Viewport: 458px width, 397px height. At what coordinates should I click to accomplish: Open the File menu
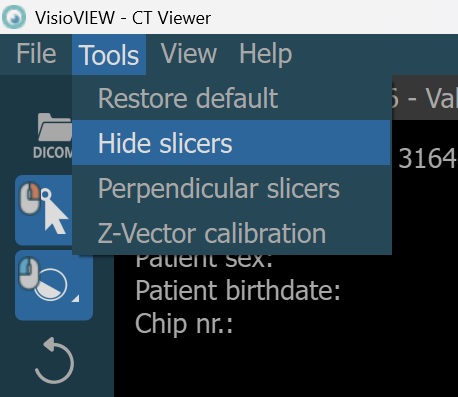pyautogui.click(x=36, y=54)
